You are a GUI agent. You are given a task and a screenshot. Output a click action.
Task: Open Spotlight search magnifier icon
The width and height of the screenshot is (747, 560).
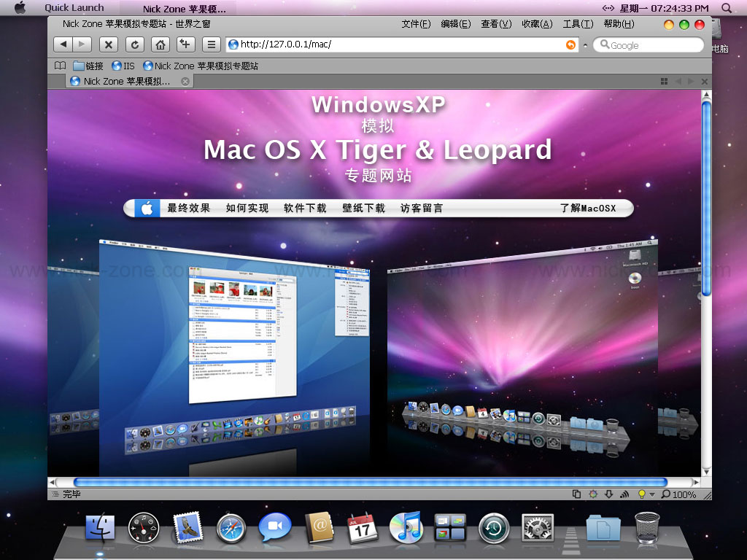coord(727,7)
